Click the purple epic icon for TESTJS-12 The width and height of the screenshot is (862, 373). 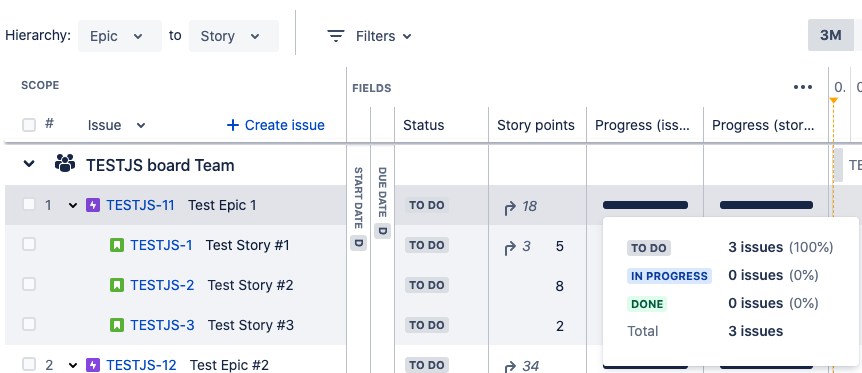pos(93,365)
